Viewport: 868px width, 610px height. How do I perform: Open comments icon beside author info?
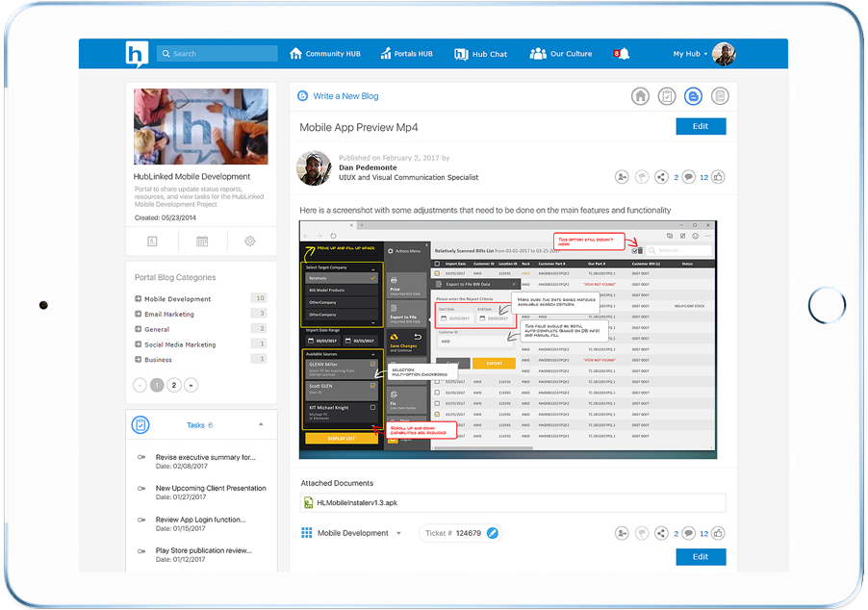(x=689, y=177)
